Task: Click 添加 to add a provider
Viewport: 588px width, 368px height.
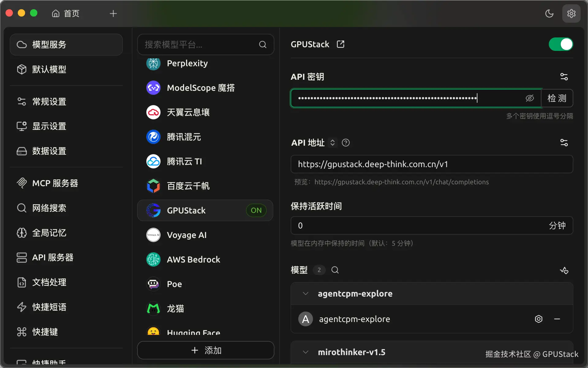Action: (206, 350)
